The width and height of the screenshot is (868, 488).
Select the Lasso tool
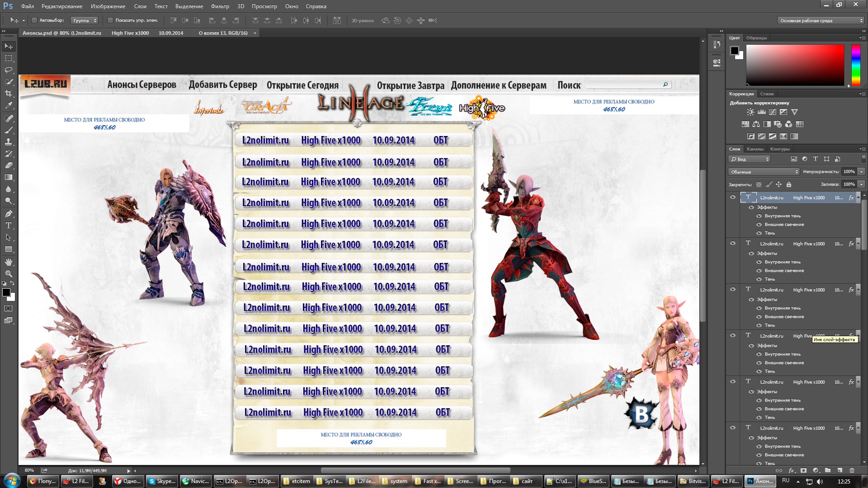9,70
